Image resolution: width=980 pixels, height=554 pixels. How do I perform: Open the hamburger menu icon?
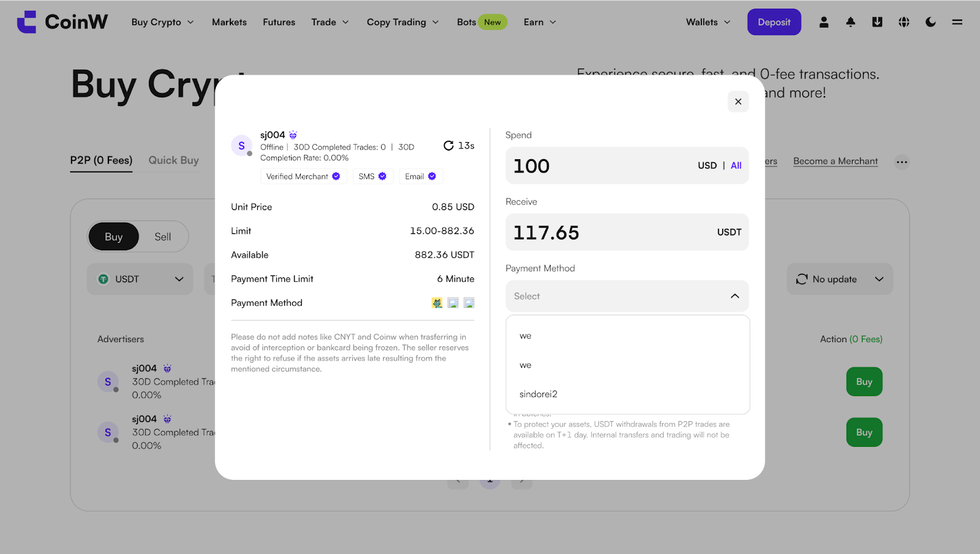pos(957,22)
